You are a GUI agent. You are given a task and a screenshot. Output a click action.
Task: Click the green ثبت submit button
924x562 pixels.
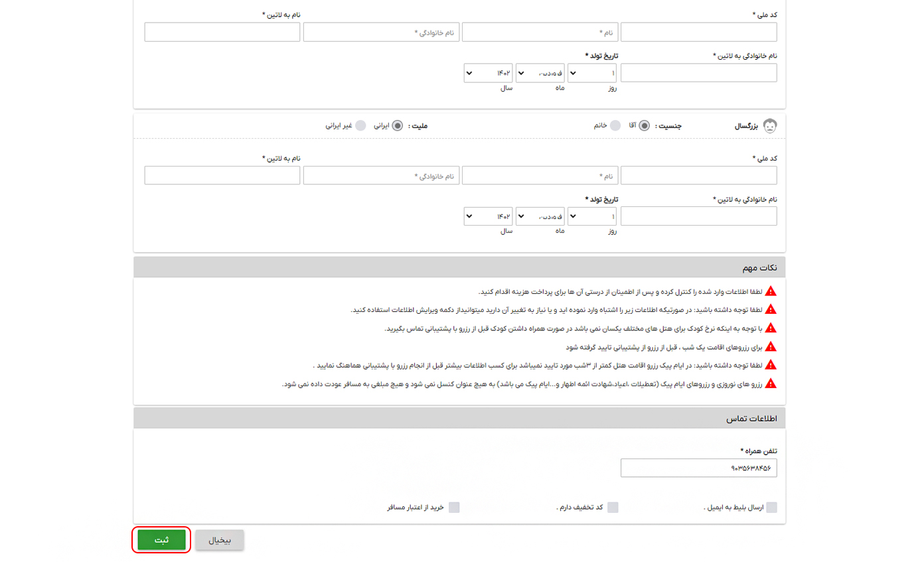pos(161,539)
